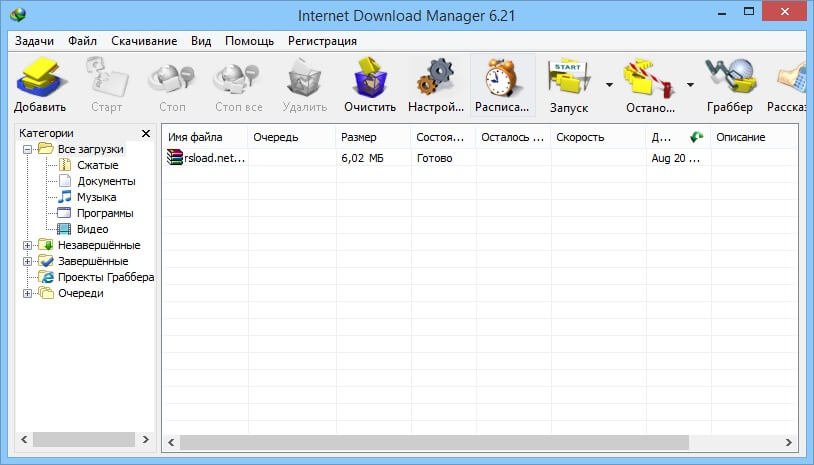This screenshot has width=814, height=465.
Task: Open the Вид menu
Action: click(201, 41)
